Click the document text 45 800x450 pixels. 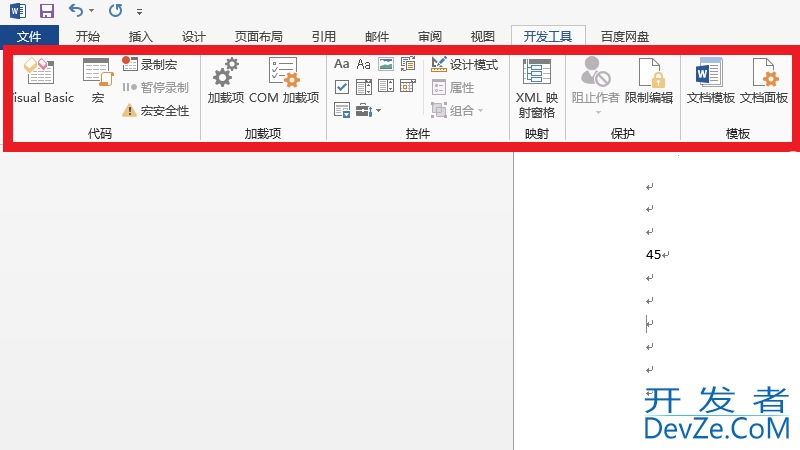(653, 255)
